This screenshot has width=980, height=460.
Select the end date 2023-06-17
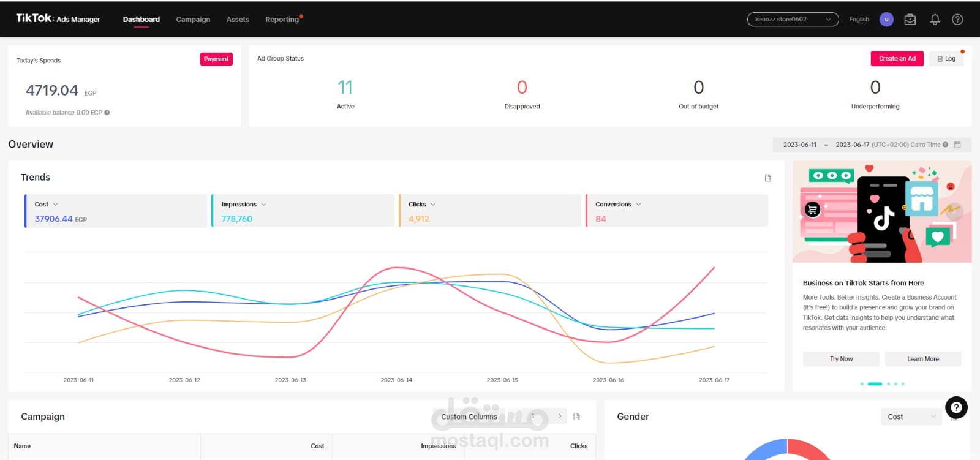coord(853,145)
